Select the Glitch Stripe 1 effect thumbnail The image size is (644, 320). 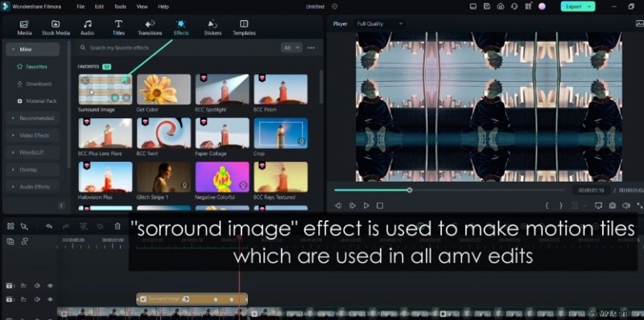163,177
